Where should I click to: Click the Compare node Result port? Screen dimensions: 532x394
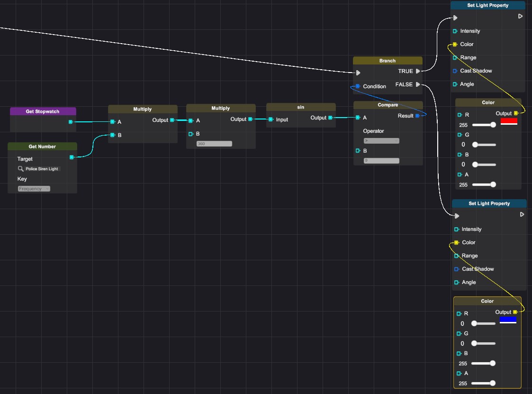coord(417,116)
